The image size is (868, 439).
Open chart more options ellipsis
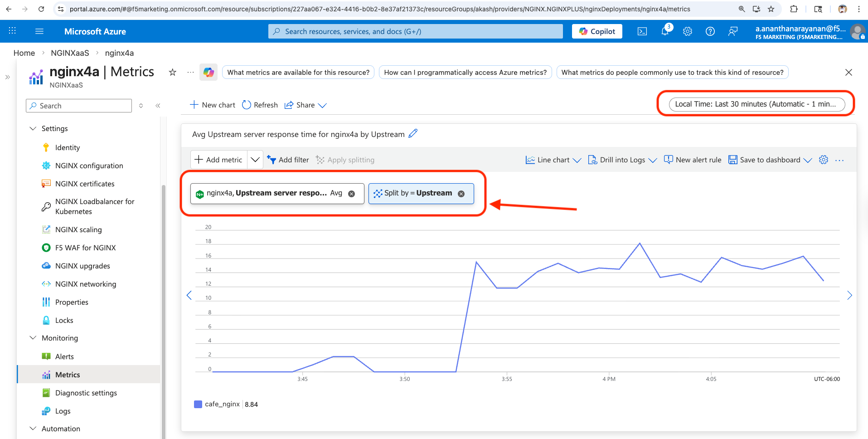(839, 160)
